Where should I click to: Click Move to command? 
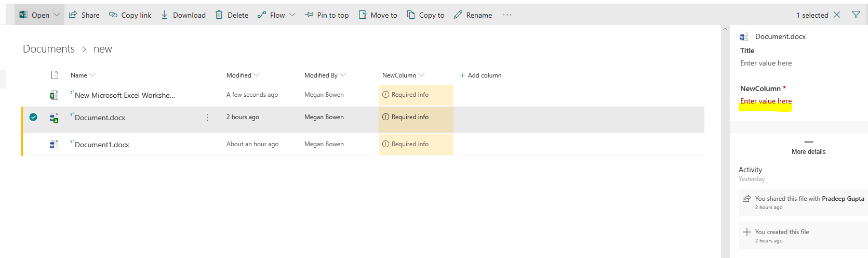(378, 15)
